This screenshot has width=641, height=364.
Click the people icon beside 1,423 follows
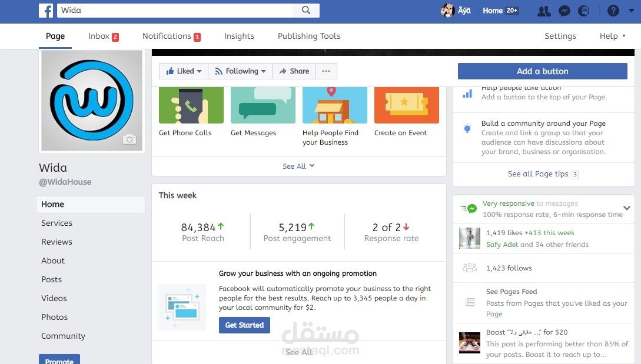pyautogui.click(x=469, y=268)
